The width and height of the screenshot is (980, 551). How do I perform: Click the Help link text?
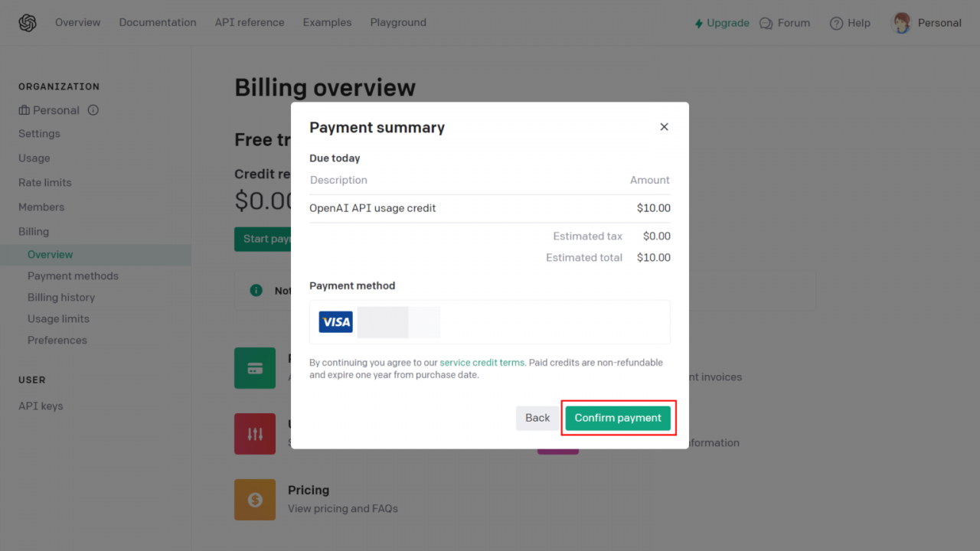pyautogui.click(x=859, y=23)
